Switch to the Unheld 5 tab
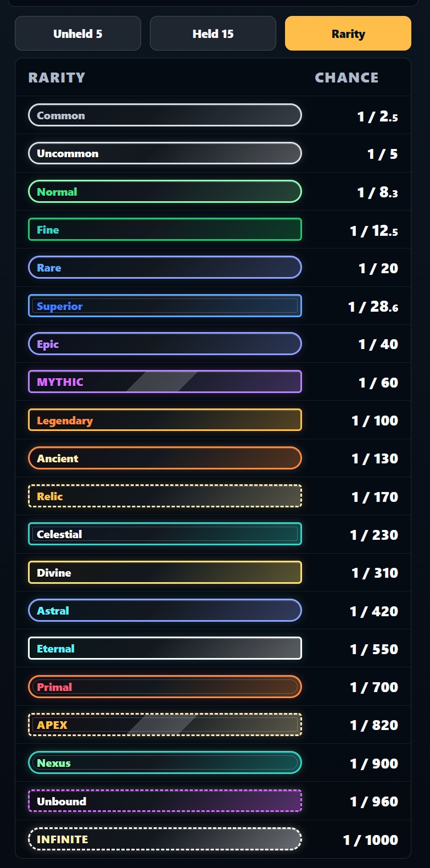This screenshot has width=430, height=868. 78,34
